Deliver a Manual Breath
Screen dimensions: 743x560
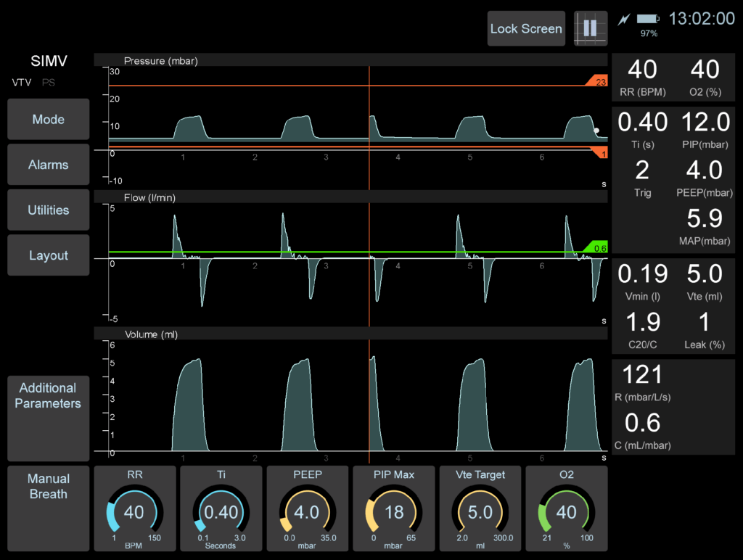[49, 508]
